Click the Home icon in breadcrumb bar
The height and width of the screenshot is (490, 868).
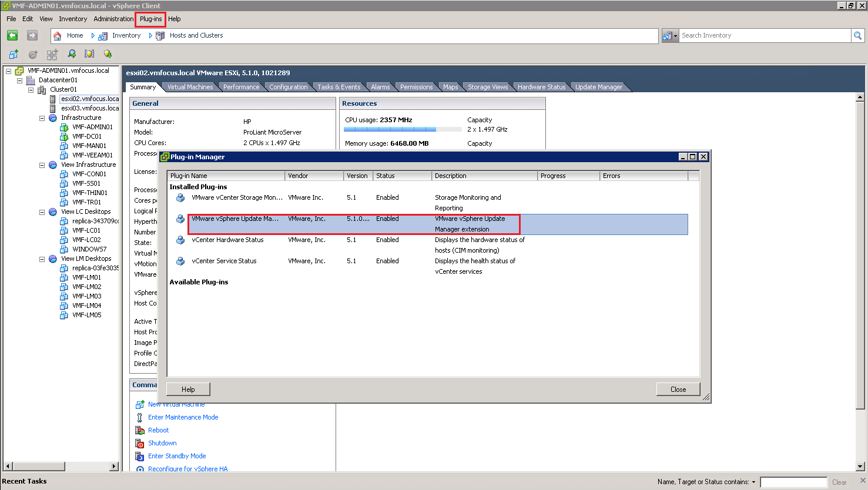pos(58,36)
